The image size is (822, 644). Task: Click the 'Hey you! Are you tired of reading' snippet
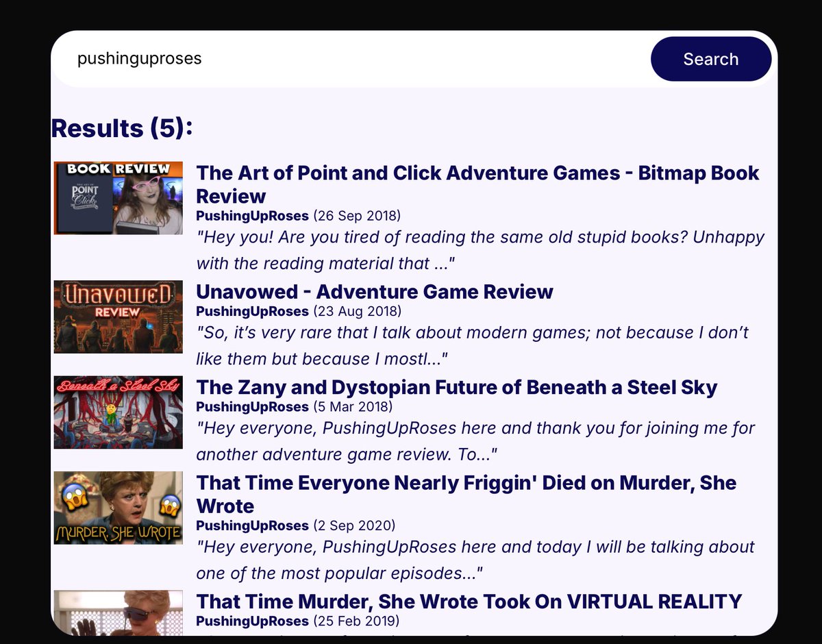click(480, 250)
